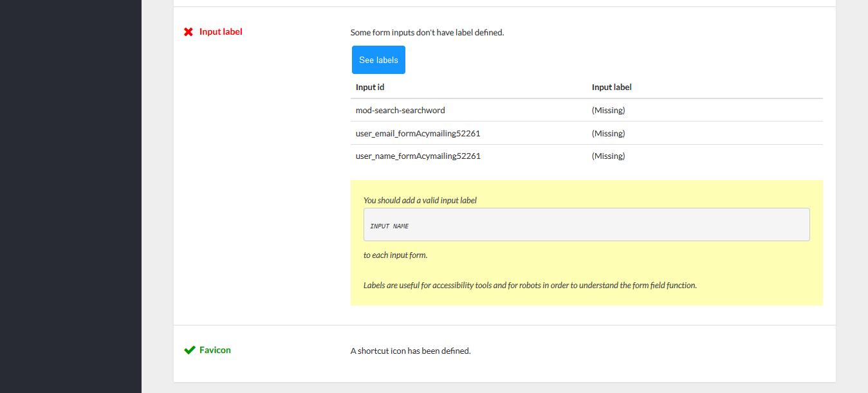Image resolution: width=868 pixels, height=393 pixels.
Task: Open the Input label section heading
Action: coord(221,31)
